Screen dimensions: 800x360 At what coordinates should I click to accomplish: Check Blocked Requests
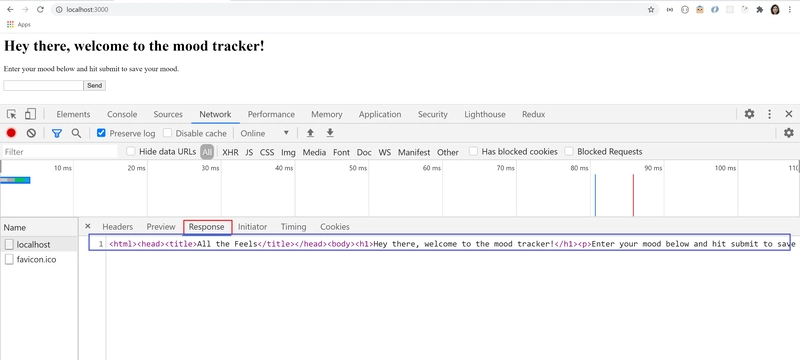point(569,151)
